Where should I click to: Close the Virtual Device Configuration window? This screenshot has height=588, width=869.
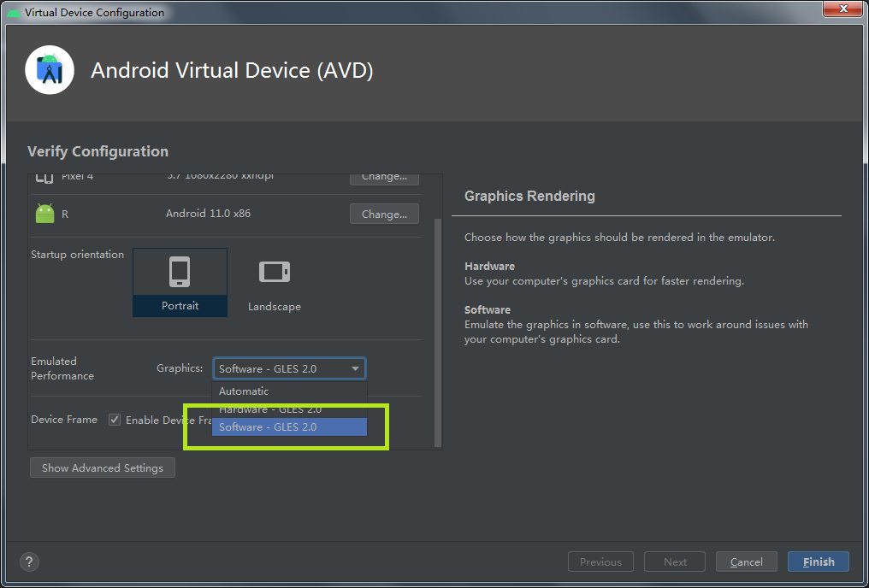tap(843, 9)
